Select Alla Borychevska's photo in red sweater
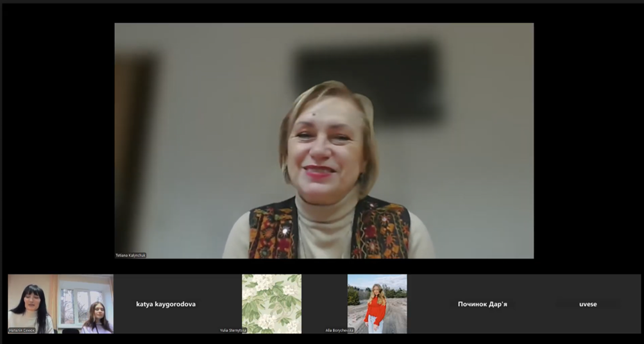 pyautogui.click(x=377, y=304)
